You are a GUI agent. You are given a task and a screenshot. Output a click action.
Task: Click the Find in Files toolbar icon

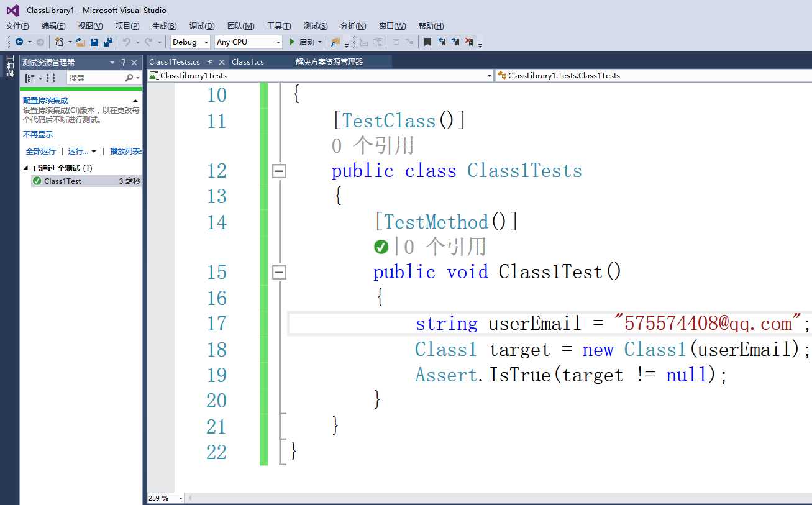[x=335, y=42]
